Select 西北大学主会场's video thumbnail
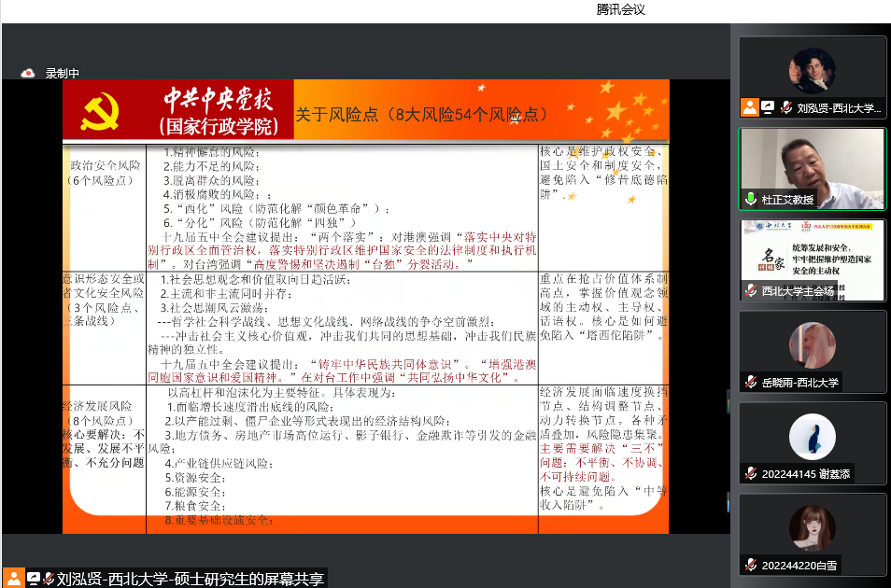The height and width of the screenshot is (588, 891). 812,257
